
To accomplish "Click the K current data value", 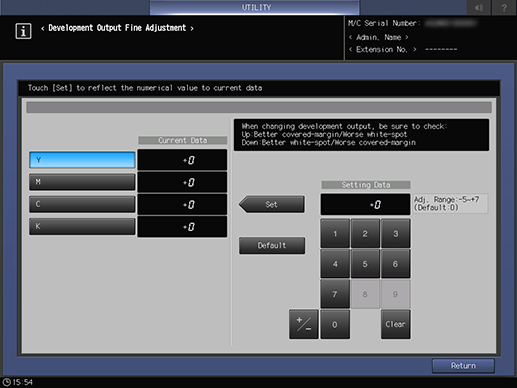I will [x=182, y=227].
